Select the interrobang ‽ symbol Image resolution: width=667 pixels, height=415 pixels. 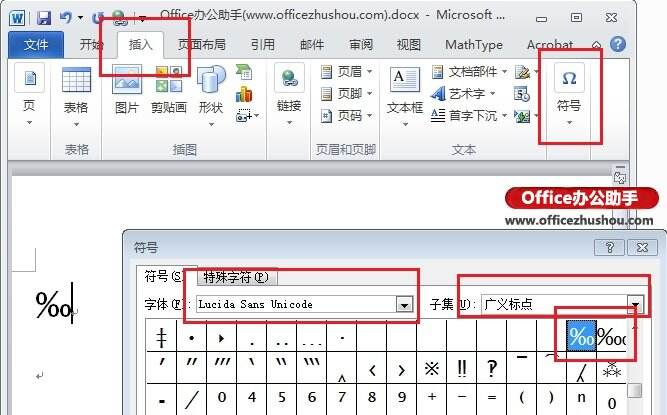click(492, 368)
